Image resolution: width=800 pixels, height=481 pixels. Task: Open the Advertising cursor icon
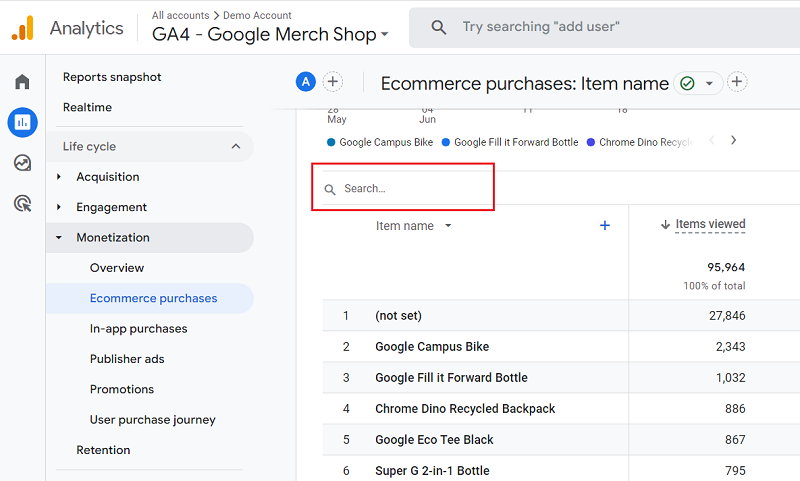point(22,204)
